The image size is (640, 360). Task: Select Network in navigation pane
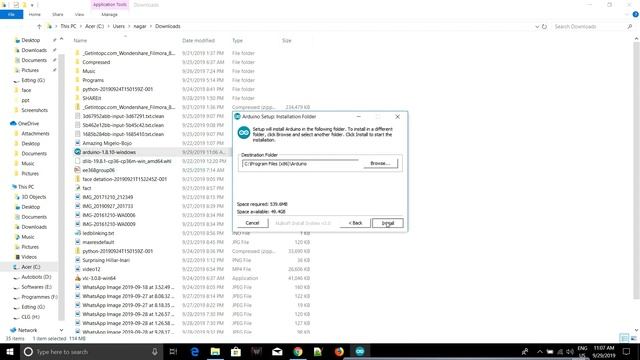27,330
